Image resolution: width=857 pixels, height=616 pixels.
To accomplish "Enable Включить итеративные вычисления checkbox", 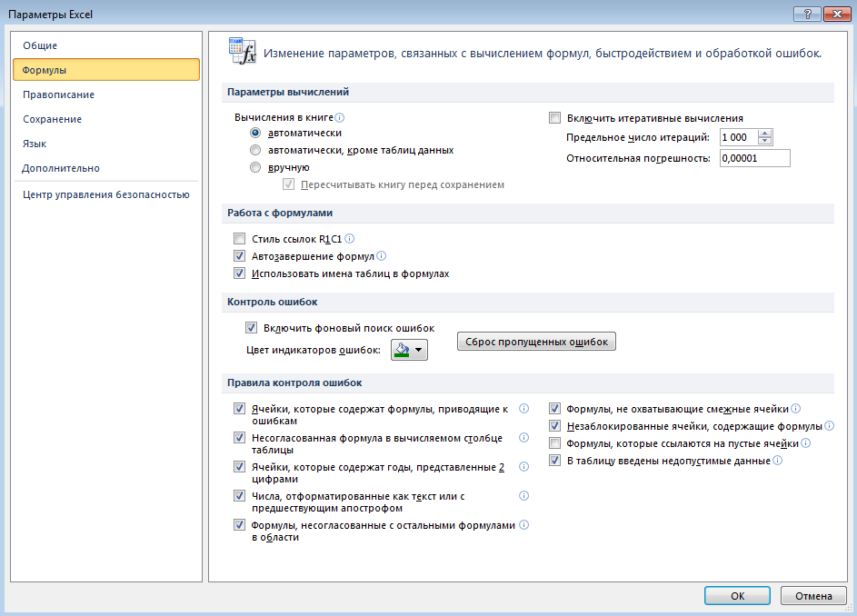I will pyautogui.click(x=554, y=118).
